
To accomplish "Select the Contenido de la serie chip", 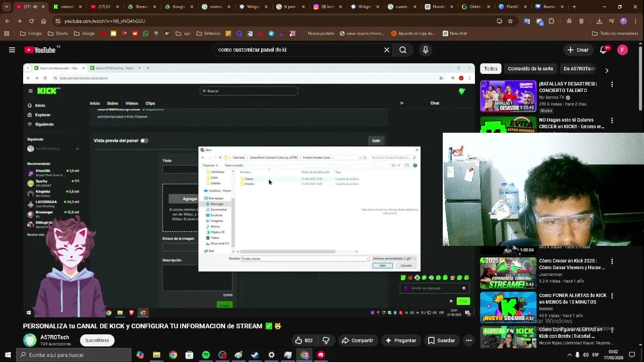I will (530, 69).
